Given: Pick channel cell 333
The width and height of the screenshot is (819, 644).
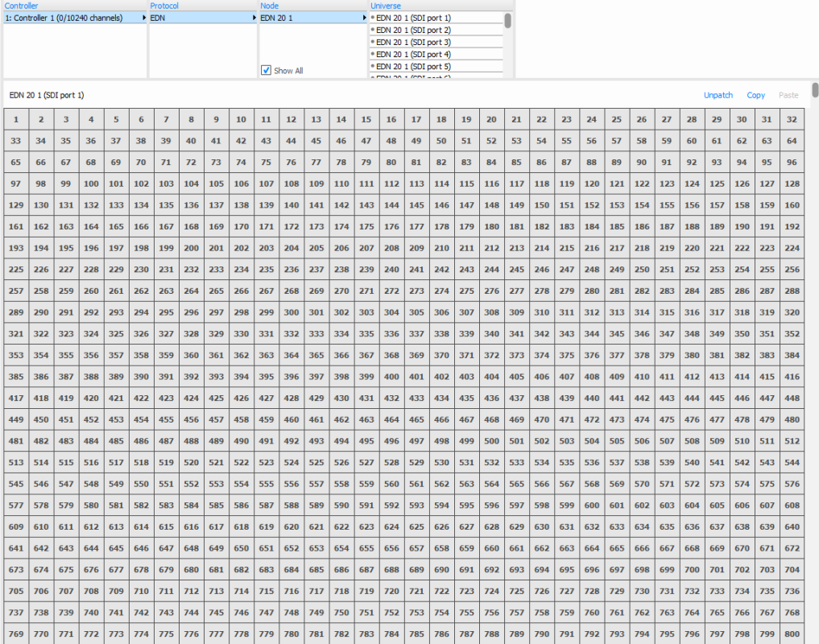Looking at the screenshot, I should click(316, 334).
